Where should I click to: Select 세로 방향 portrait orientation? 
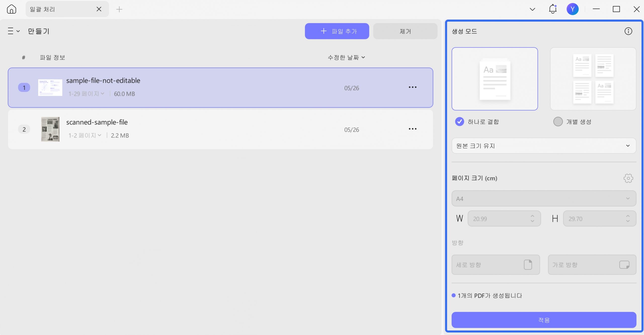(x=496, y=265)
